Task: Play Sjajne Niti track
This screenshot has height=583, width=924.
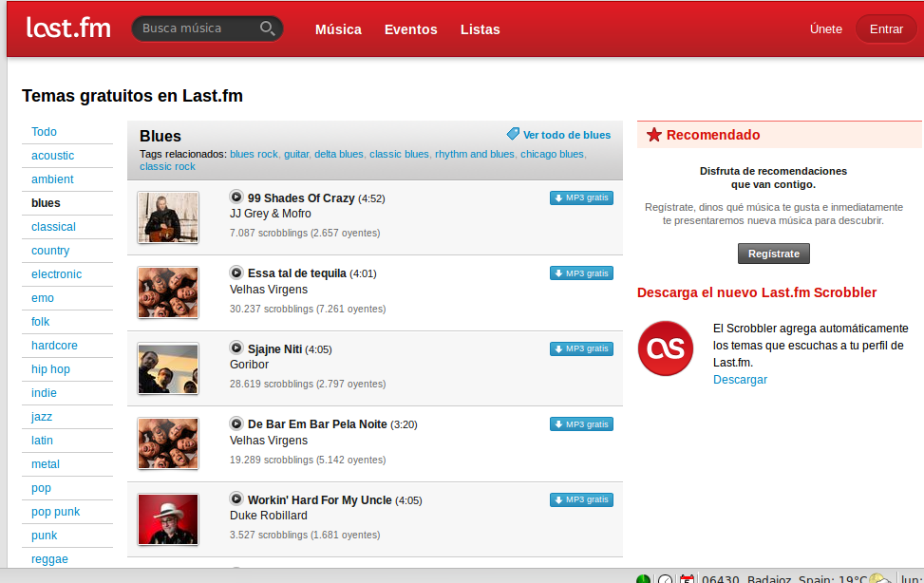Action: pos(236,348)
